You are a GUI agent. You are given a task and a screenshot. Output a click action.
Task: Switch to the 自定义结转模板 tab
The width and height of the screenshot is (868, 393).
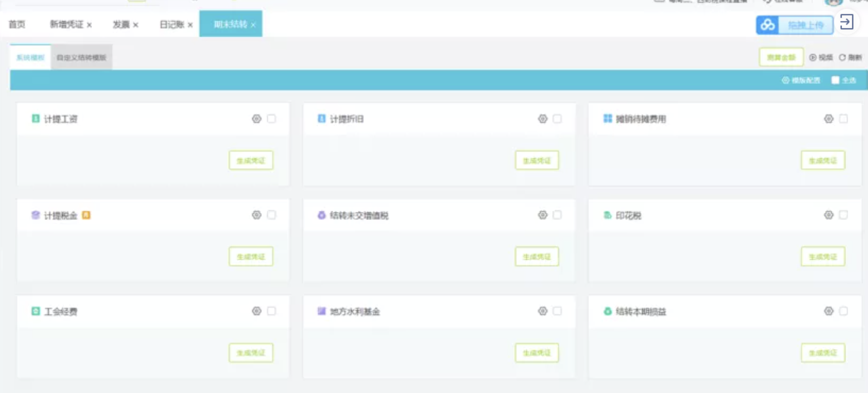pos(81,57)
